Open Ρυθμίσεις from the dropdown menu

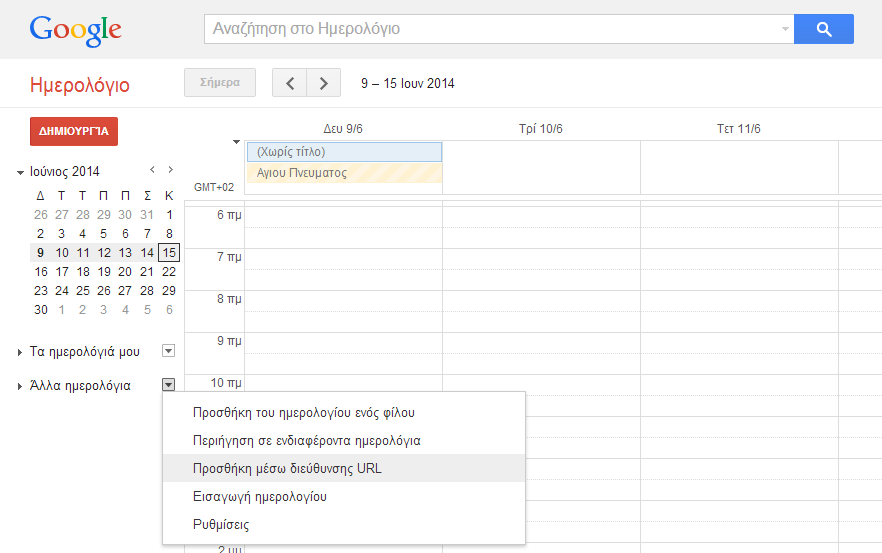click(x=221, y=524)
